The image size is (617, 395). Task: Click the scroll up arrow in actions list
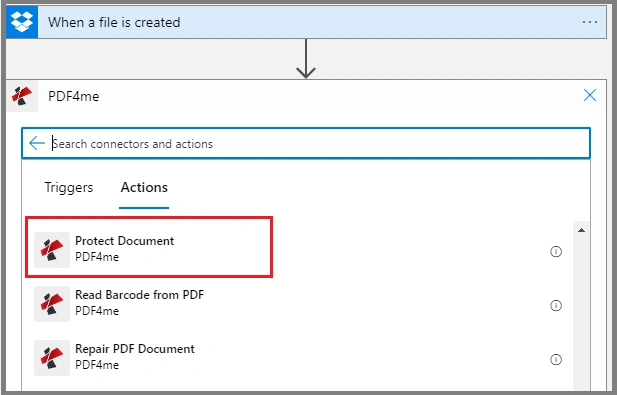(x=581, y=230)
